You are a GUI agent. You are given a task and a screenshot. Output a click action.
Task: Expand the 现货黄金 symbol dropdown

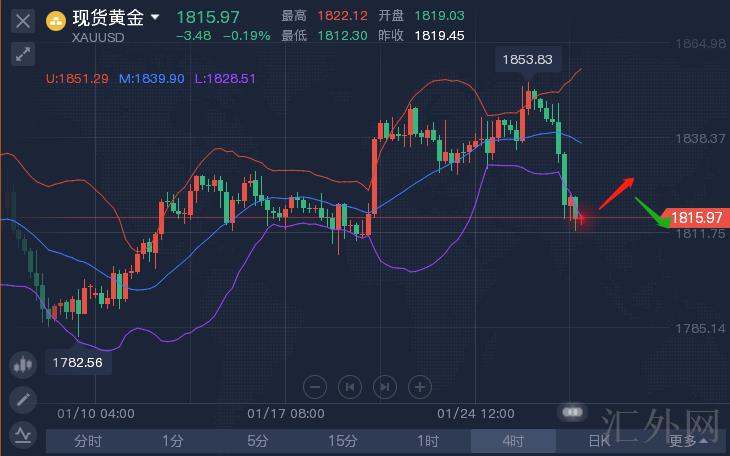[x=155, y=17]
